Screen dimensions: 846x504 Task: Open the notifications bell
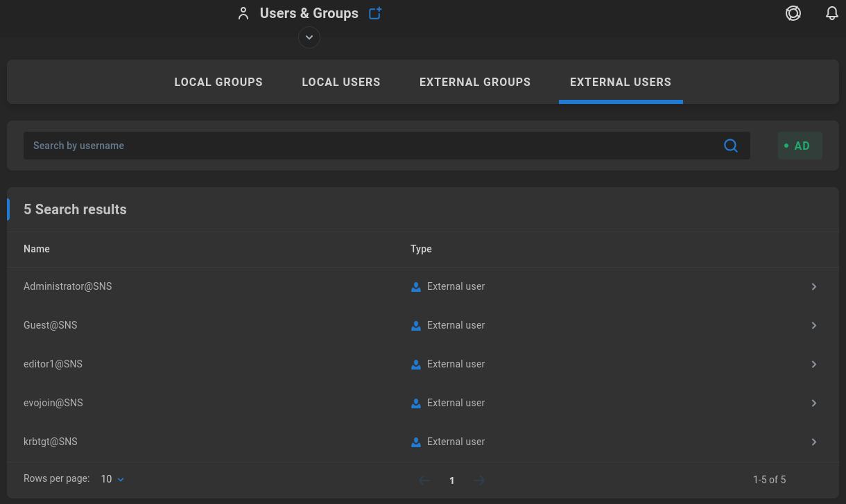[x=832, y=13]
